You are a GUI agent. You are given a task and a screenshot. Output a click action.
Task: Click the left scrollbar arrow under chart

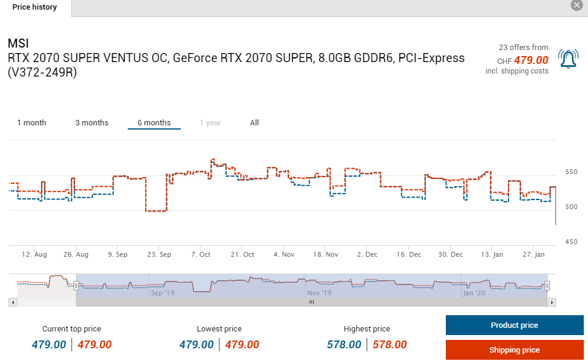pyautogui.click(x=12, y=302)
